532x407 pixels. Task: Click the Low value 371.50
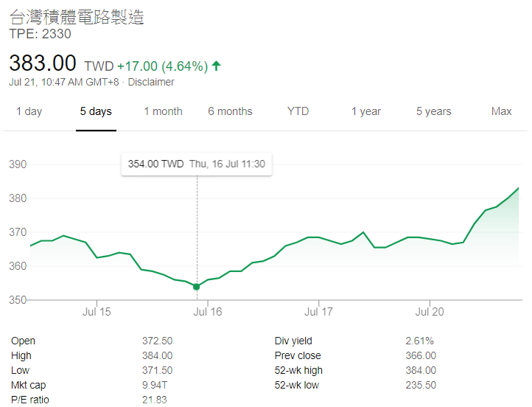(158, 370)
